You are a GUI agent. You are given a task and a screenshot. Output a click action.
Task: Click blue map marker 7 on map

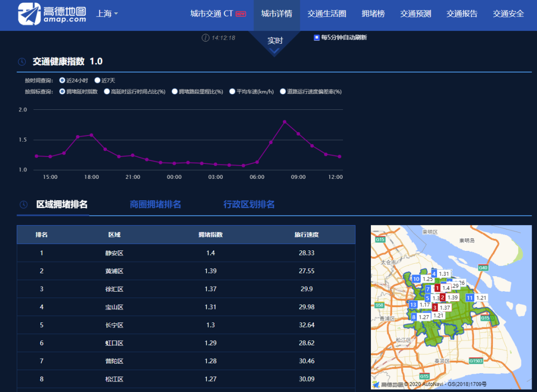pyautogui.click(x=428, y=289)
